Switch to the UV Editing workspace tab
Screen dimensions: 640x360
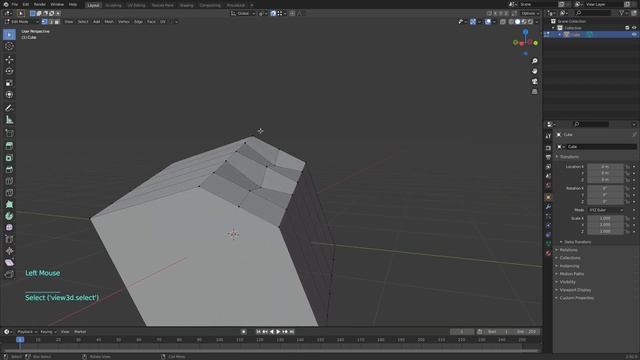coord(136,5)
